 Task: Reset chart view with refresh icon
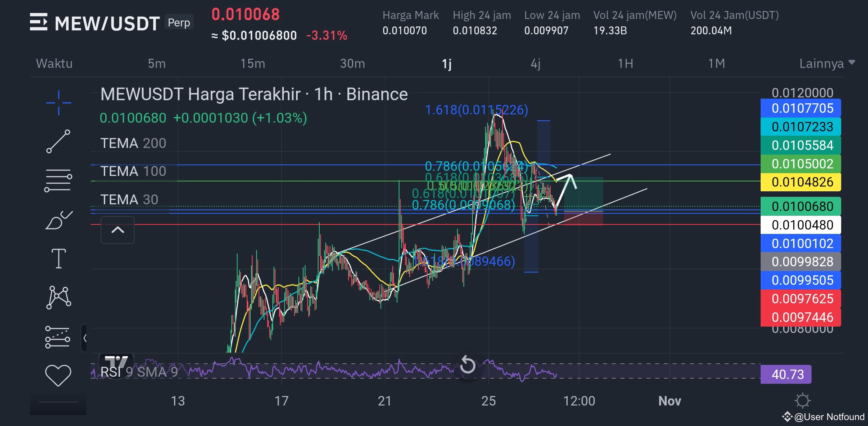point(468,366)
